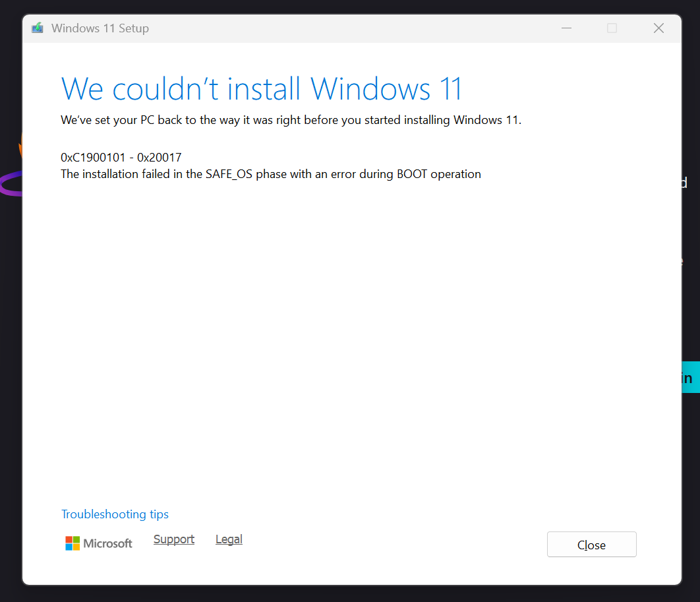The width and height of the screenshot is (700, 602).
Task: Click the maximize icon in the title bar
Action: pos(612,28)
